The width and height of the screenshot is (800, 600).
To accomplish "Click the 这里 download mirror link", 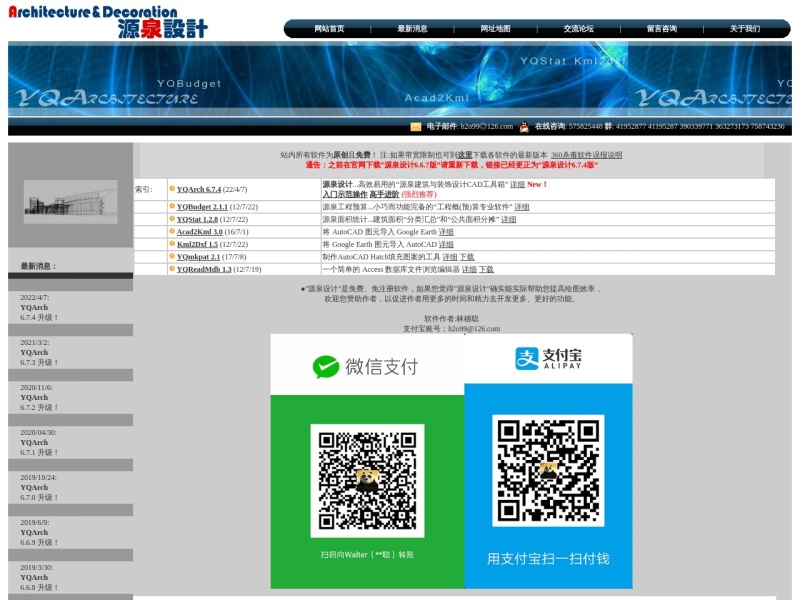I will point(464,155).
